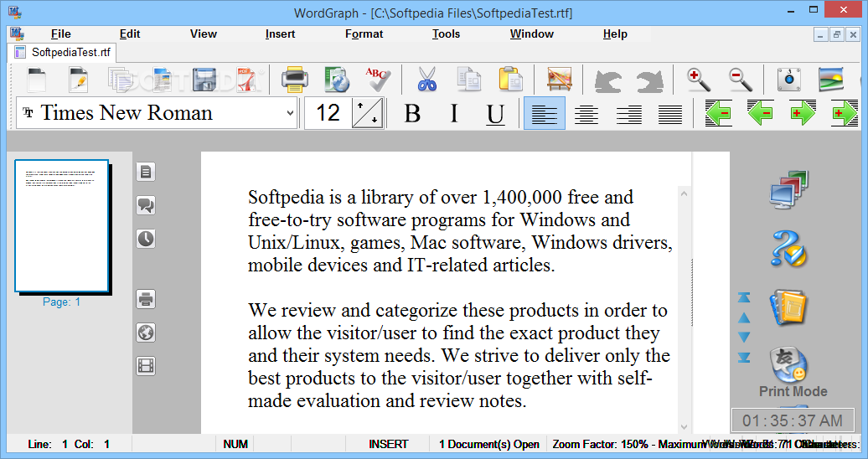Open the File menu
Viewport: 868px width, 459px height.
click(x=60, y=34)
